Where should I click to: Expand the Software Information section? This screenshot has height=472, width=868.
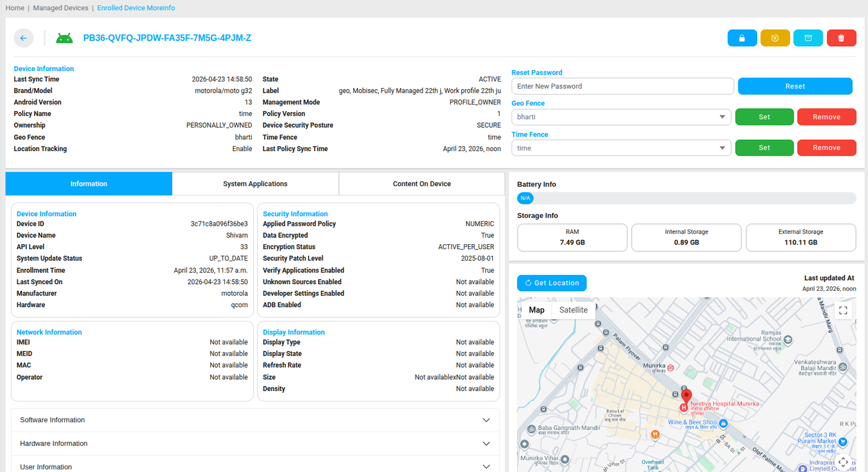(256, 420)
